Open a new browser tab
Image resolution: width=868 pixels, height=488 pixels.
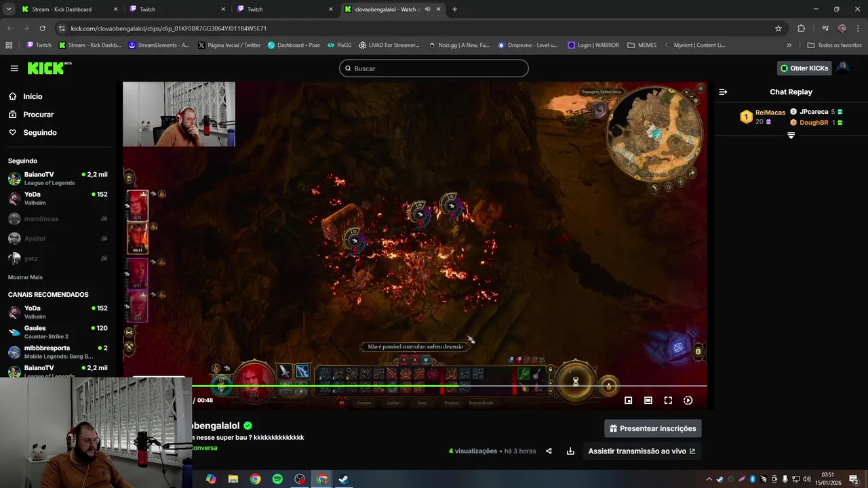[x=454, y=9]
